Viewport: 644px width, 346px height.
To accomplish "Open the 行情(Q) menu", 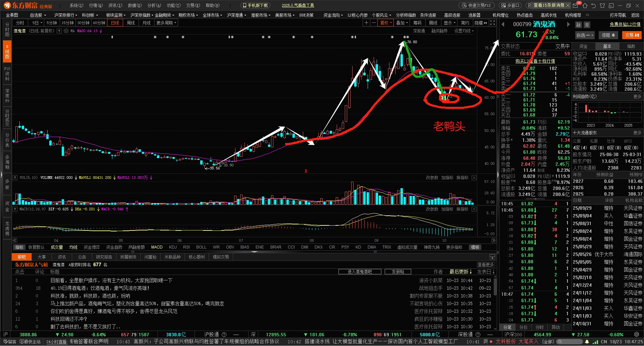I will coord(96,5).
